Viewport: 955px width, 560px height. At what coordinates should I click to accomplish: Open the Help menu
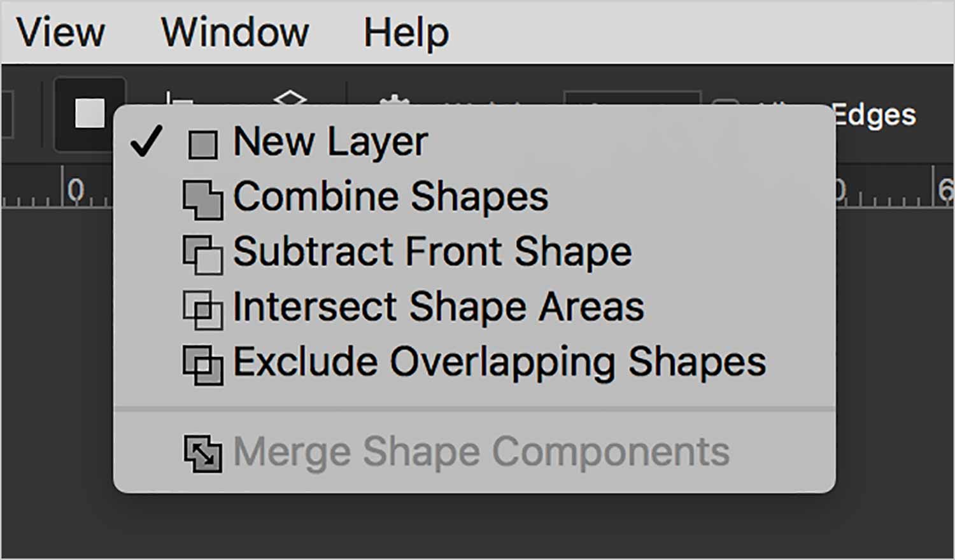tap(406, 33)
